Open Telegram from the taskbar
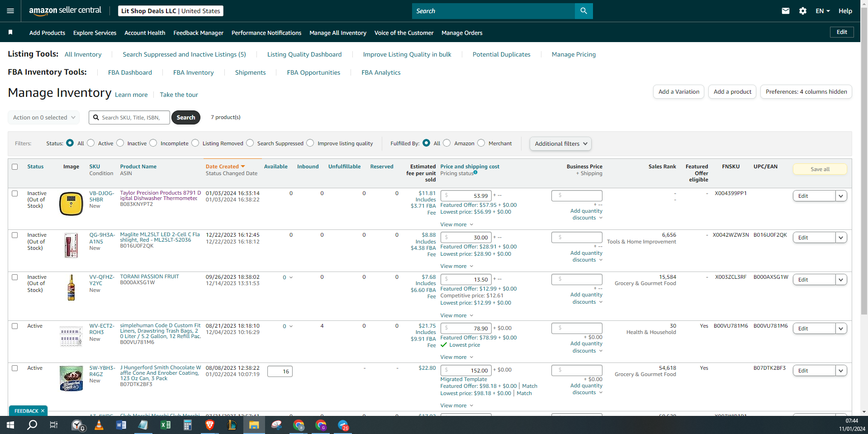Screen dimensions: 868x434 343,425
